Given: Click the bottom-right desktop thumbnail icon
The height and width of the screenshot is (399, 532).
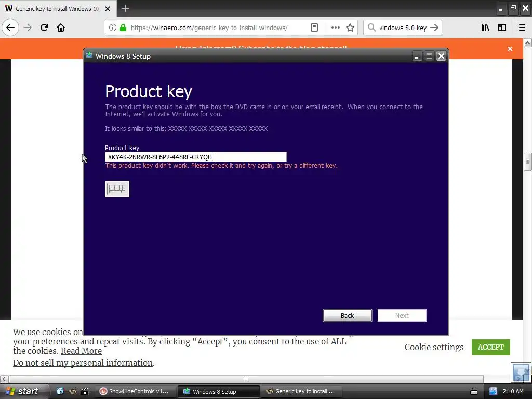Looking at the screenshot, I should click(521, 373).
